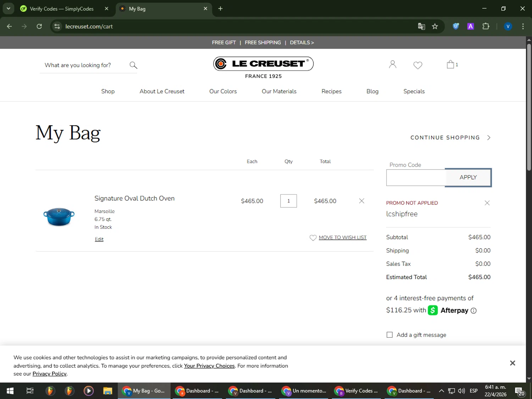The image size is (532, 399).
Task: Open the extensions puzzle icon
Action: [486, 26]
